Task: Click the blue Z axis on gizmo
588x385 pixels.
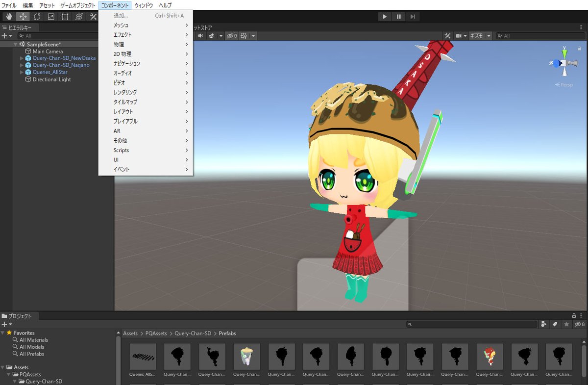Action: click(x=556, y=63)
